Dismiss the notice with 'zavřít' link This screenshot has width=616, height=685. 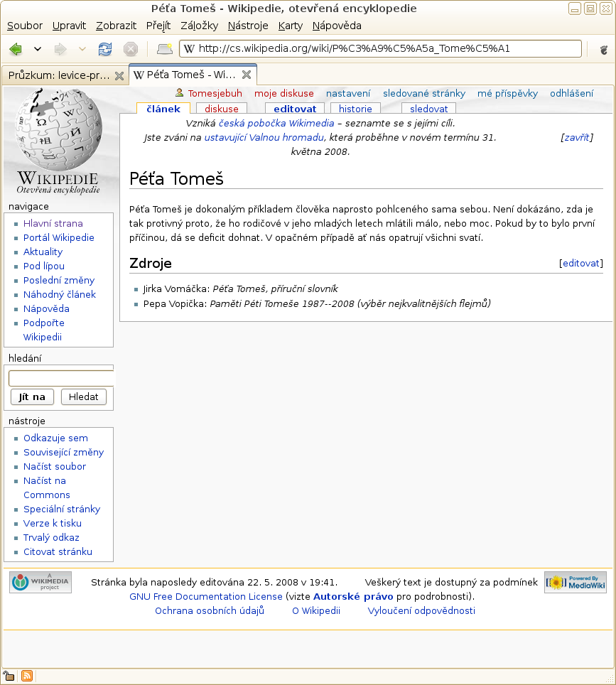click(x=577, y=137)
